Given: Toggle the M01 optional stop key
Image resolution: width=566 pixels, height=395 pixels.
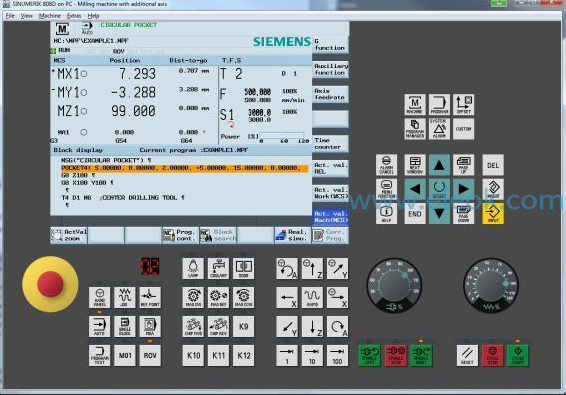Looking at the screenshot, I should pyautogui.click(x=125, y=356).
